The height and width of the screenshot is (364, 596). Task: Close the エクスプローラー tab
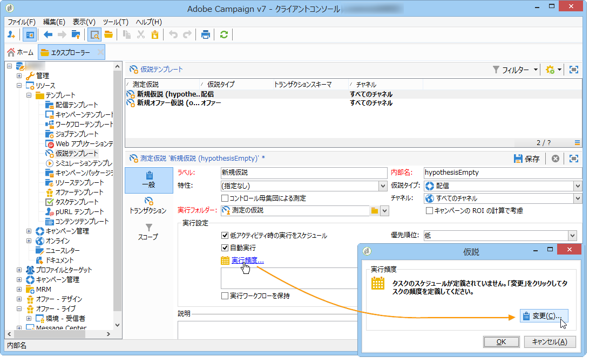[100, 52]
